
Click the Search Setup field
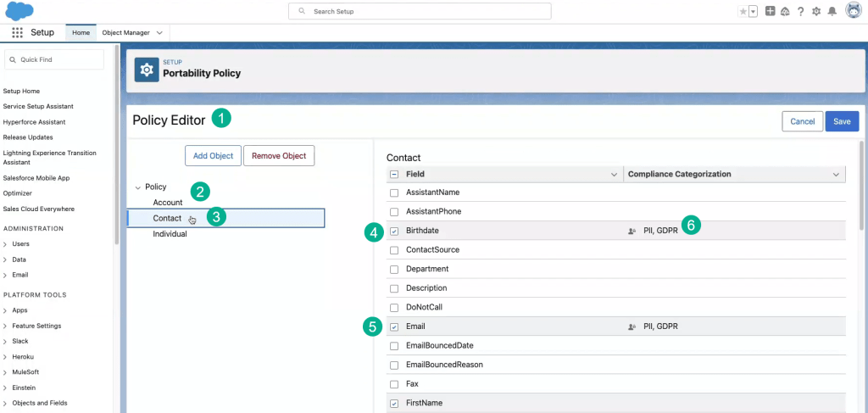[420, 11]
